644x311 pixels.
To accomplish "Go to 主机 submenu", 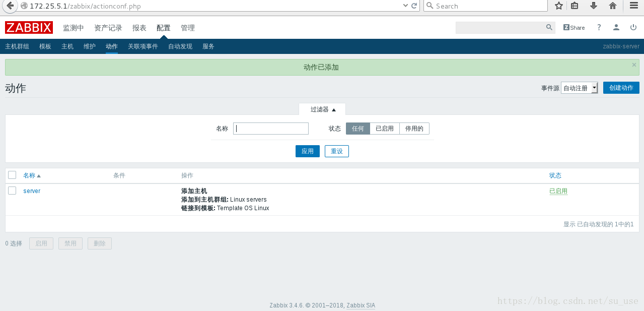I will coord(67,46).
